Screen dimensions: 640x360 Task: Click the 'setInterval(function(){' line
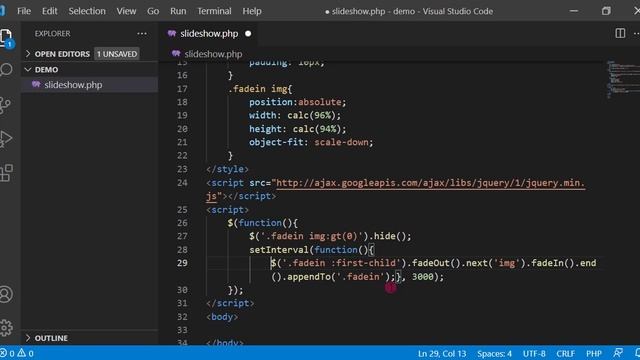coord(312,249)
